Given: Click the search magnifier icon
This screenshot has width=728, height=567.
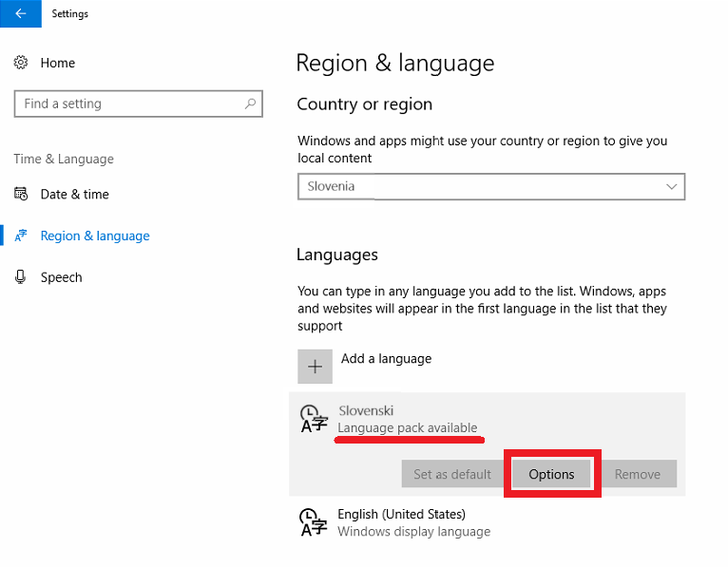Looking at the screenshot, I should [250, 104].
